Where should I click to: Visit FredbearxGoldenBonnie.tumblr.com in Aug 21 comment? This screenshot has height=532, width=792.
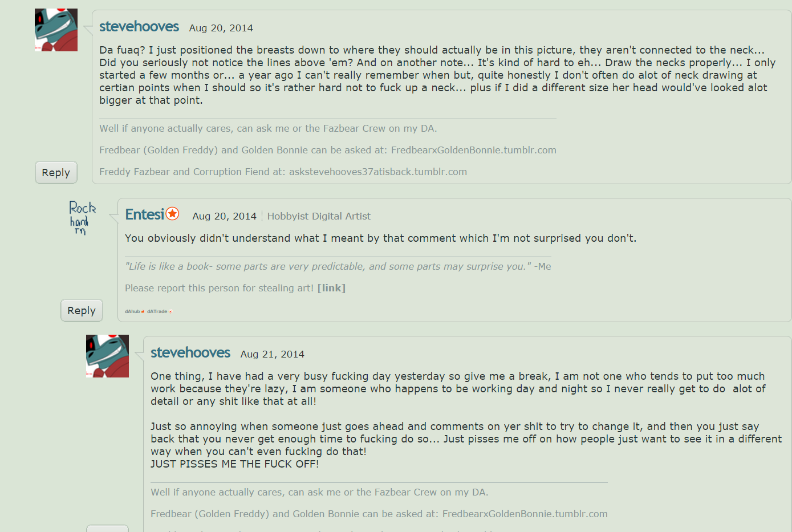coord(525,514)
